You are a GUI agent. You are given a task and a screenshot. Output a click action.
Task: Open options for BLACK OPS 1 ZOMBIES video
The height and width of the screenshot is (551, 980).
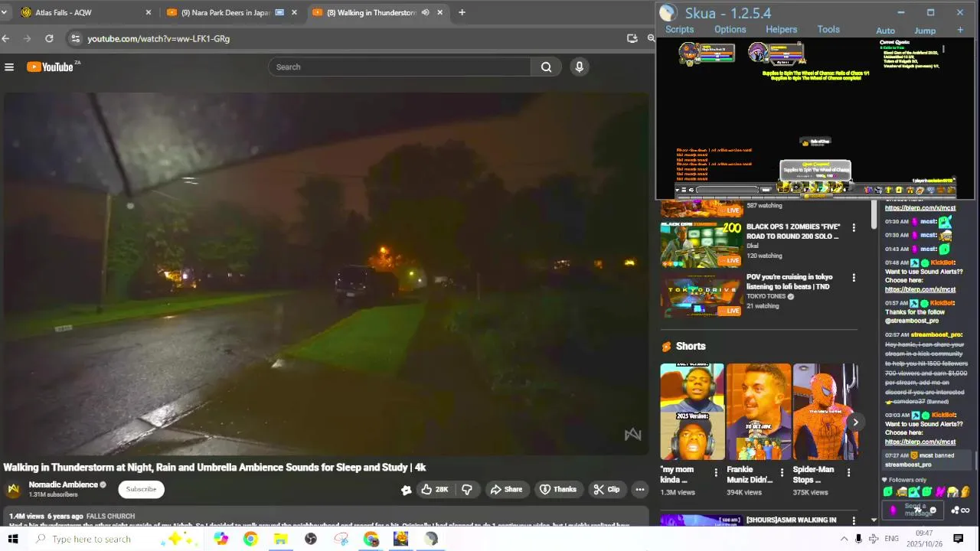point(854,228)
